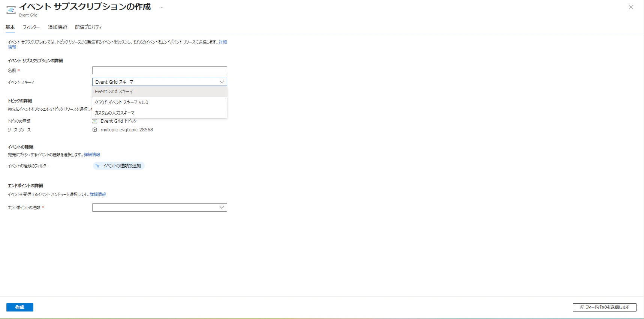Click the mytopic-evqtopic-28568 resource text

coord(127,130)
